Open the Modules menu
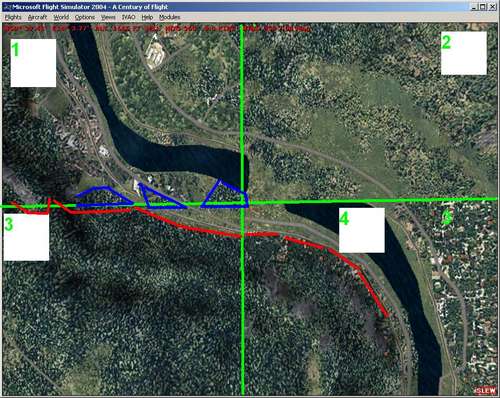Viewport: 500px width, 398px height. coord(170,17)
